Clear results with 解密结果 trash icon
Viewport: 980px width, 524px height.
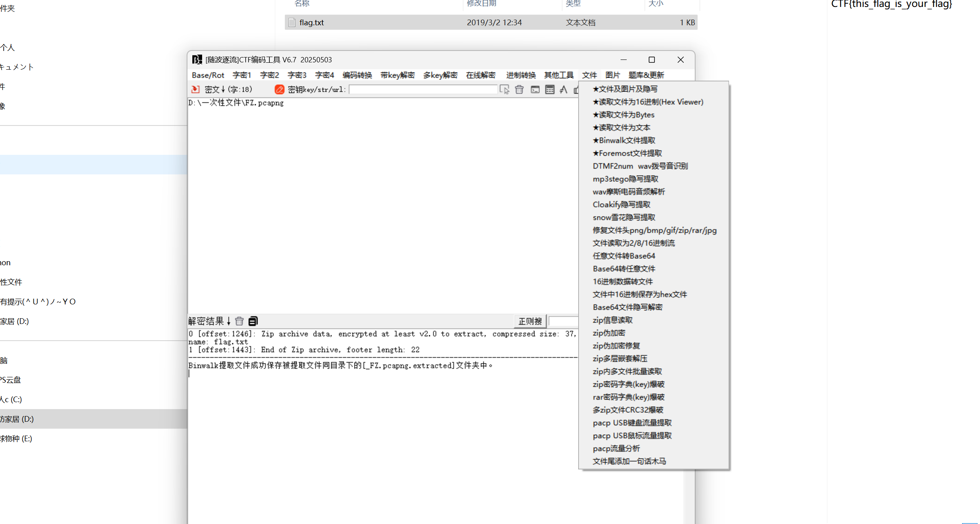tap(239, 321)
